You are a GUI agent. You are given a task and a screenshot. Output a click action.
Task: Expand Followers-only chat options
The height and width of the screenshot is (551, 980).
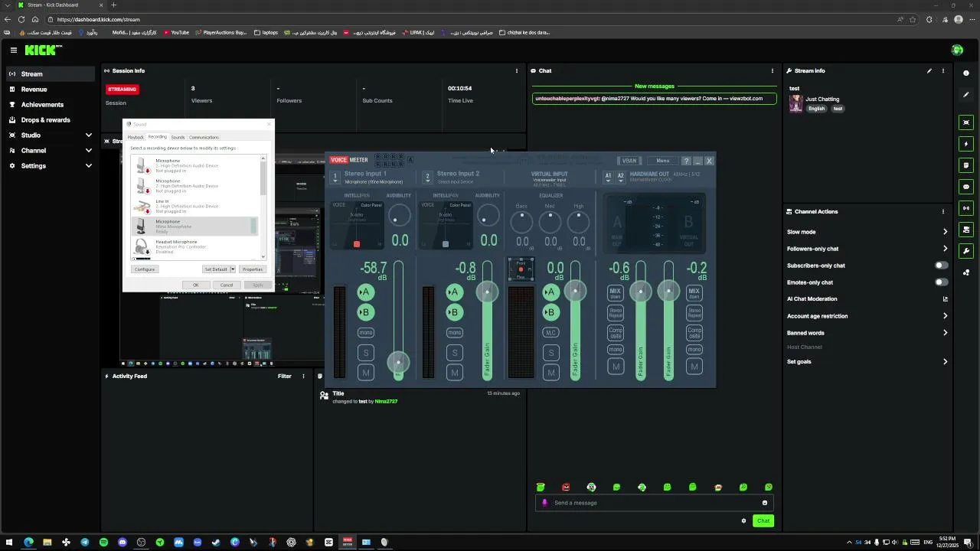pos(945,249)
